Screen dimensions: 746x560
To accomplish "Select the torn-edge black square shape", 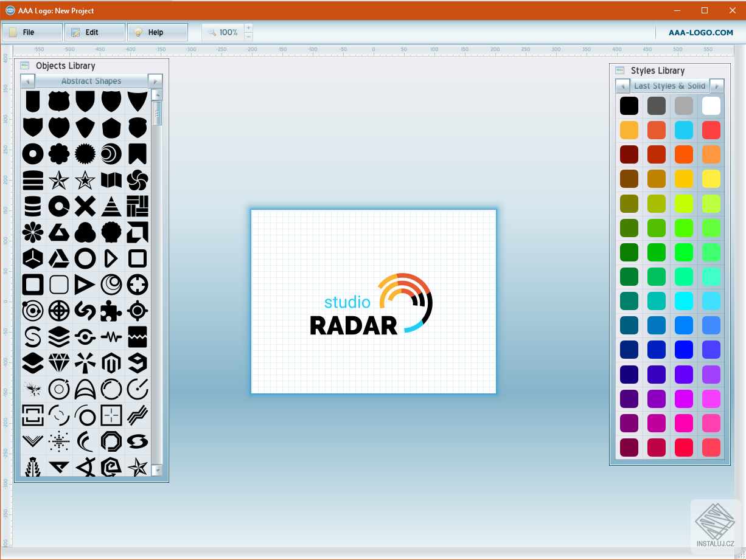I will pyautogui.click(x=138, y=337).
